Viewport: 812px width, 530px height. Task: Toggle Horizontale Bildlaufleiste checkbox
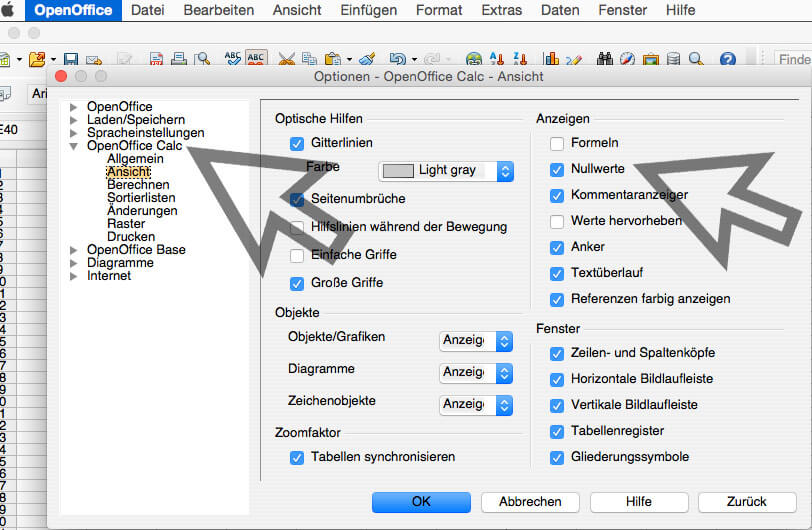click(x=557, y=379)
